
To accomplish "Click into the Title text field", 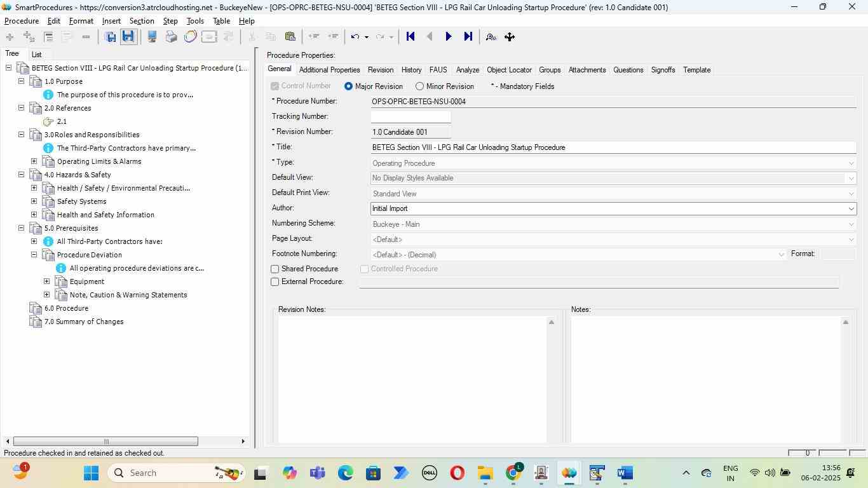I will (x=613, y=147).
